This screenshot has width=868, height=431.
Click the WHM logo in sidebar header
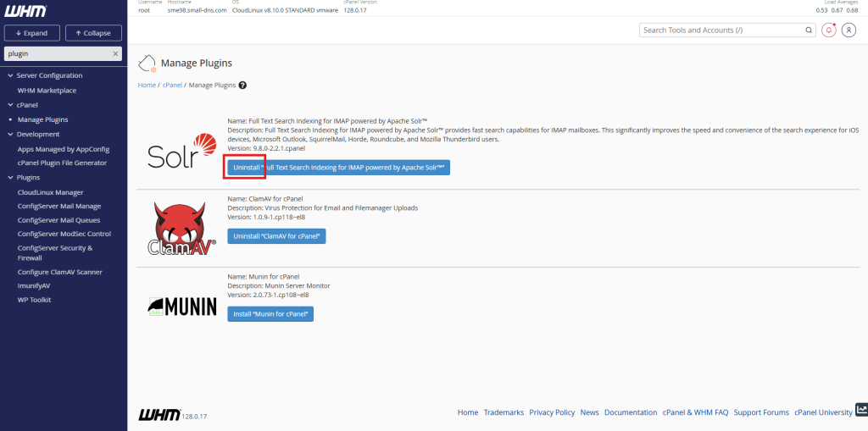click(x=25, y=11)
